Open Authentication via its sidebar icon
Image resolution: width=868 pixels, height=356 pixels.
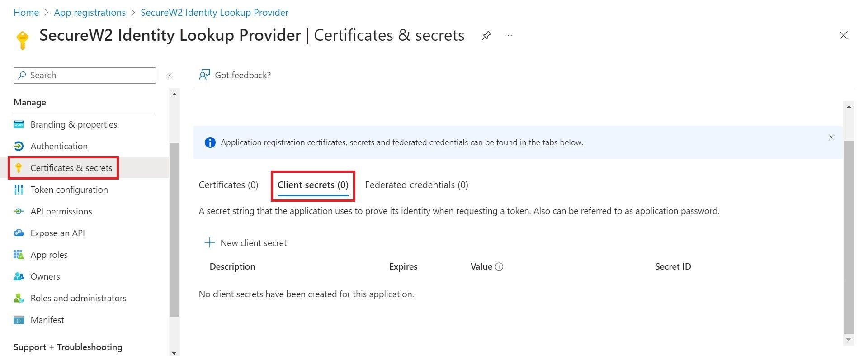(19, 146)
